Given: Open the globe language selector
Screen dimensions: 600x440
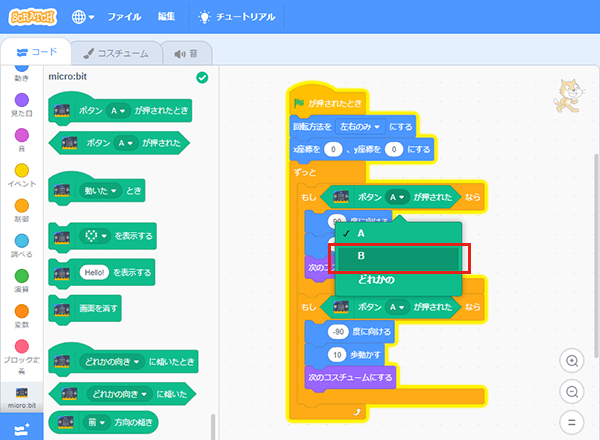Looking at the screenshot, I should point(83,17).
